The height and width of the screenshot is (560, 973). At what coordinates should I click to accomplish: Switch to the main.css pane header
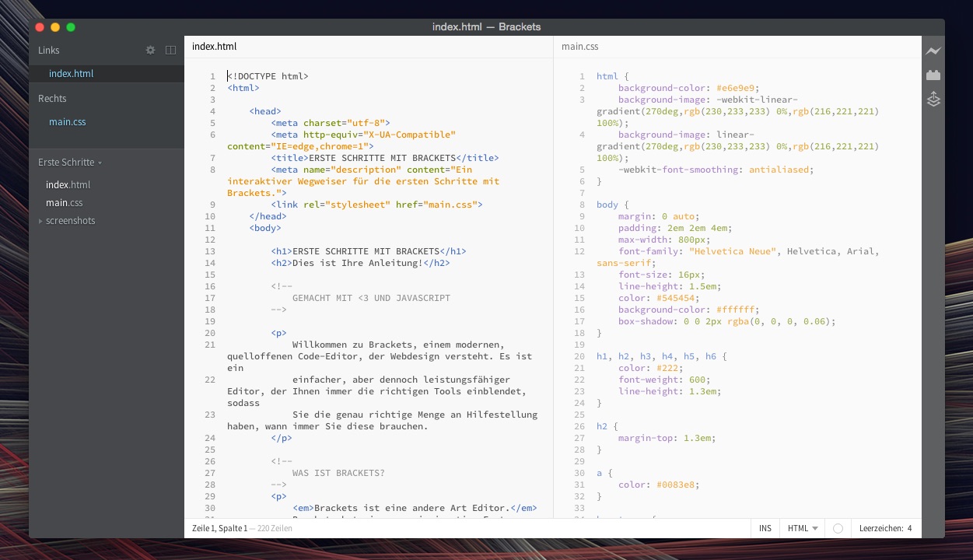[x=580, y=47]
